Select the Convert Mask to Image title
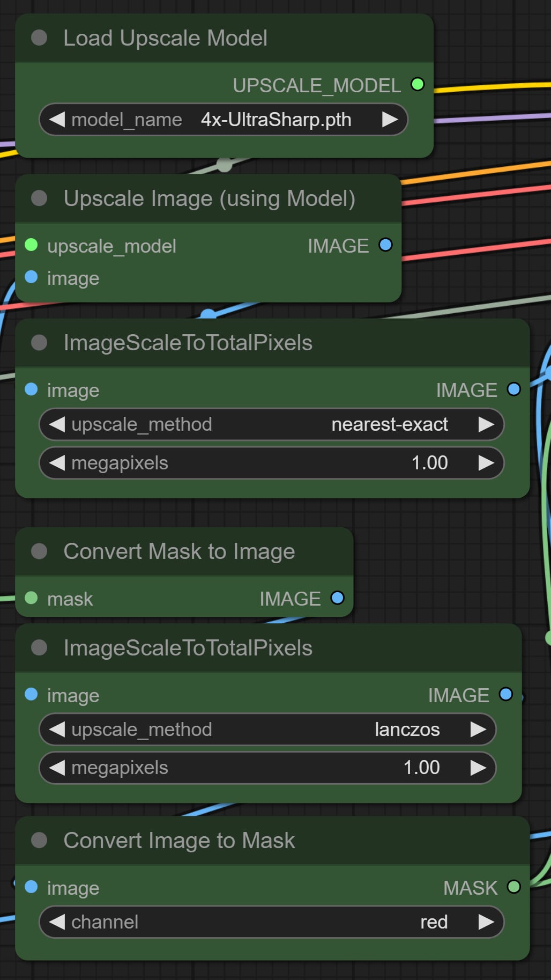Image resolution: width=551 pixels, height=980 pixels. click(x=179, y=551)
